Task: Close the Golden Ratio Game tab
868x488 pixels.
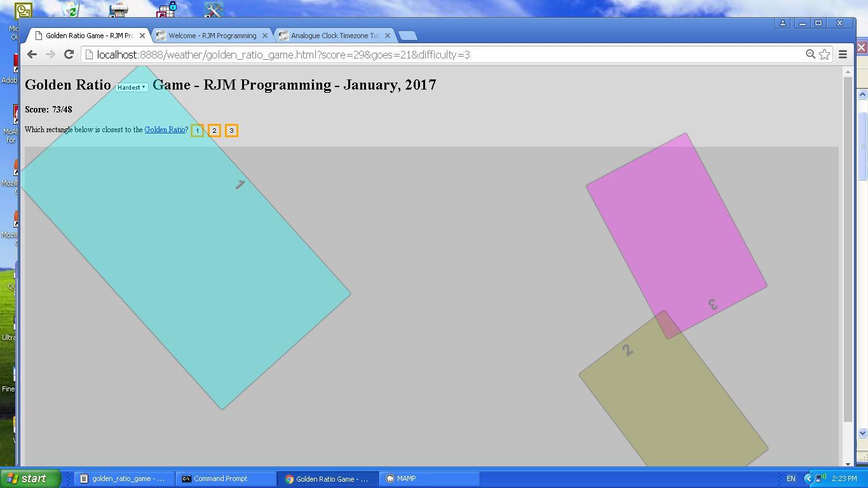Action: click(x=142, y=36)
